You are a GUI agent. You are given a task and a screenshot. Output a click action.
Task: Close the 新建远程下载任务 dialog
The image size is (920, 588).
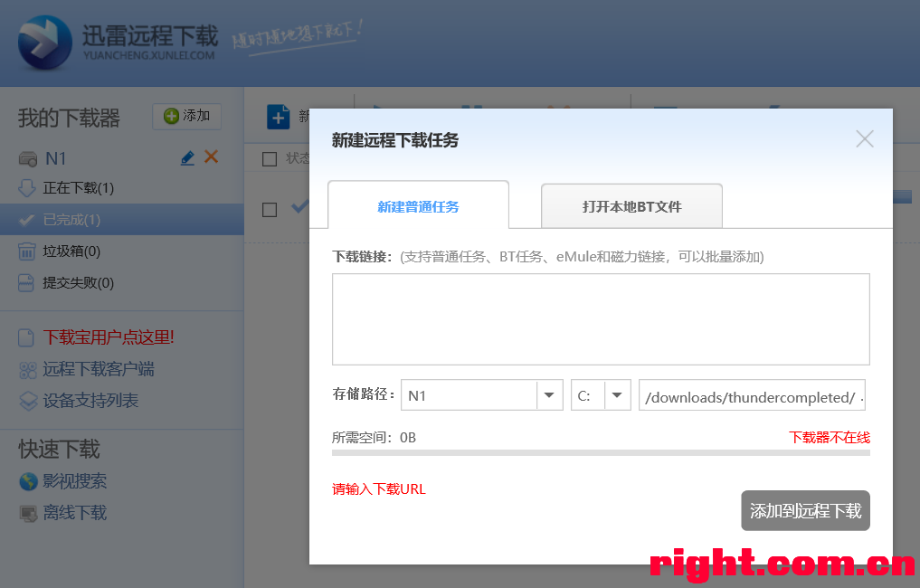point(864,139)
